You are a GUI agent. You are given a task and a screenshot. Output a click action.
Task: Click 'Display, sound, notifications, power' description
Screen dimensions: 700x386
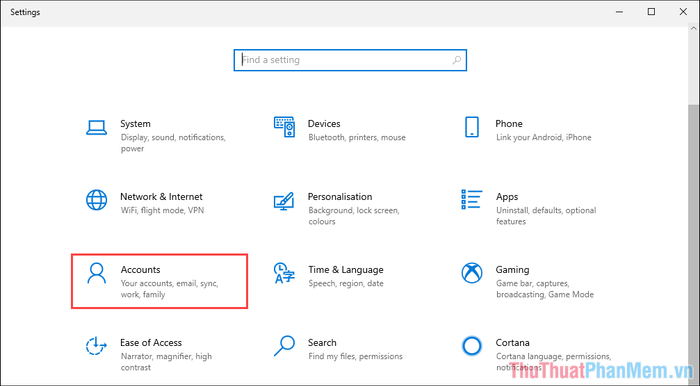173,143
